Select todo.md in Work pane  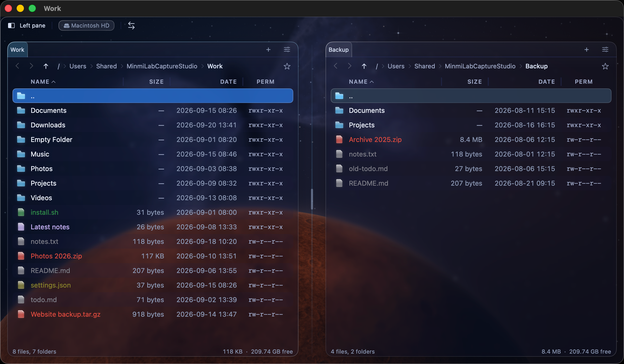(153, 300)
